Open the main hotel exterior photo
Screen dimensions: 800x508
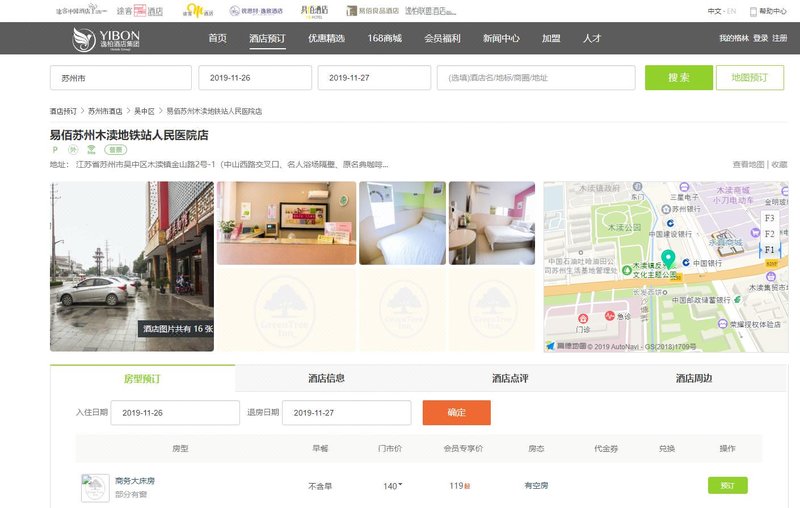point(131,266)
